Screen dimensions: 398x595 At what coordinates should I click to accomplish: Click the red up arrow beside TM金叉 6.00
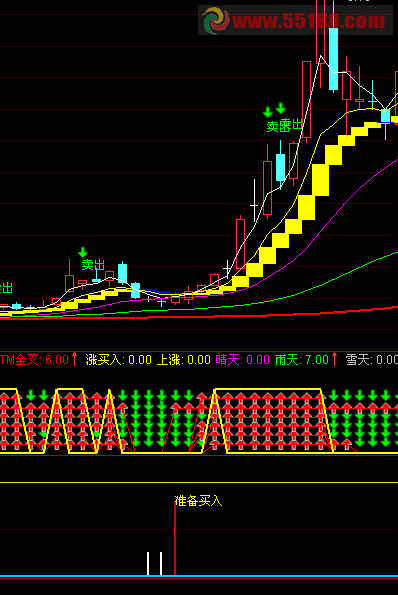(x=74, y=359)
